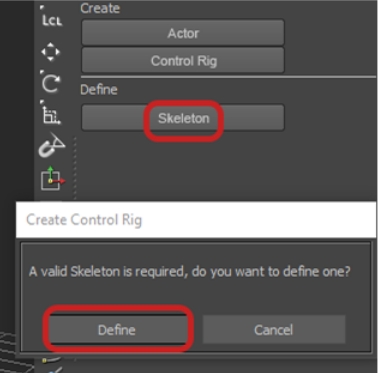Image resolution: width=378 pixels, height=373 pixels.
Task: Grab the dotted toolbar grip handle
Action: coord(75,168)
